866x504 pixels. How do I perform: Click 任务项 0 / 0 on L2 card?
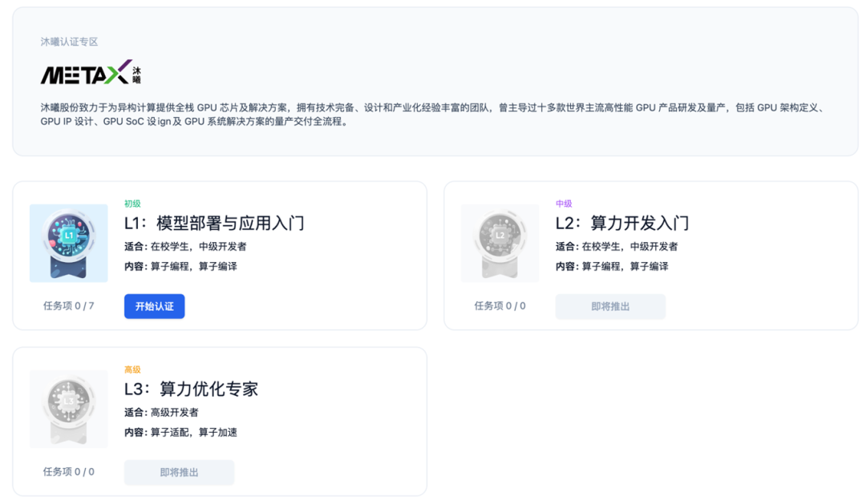[500, 306]
